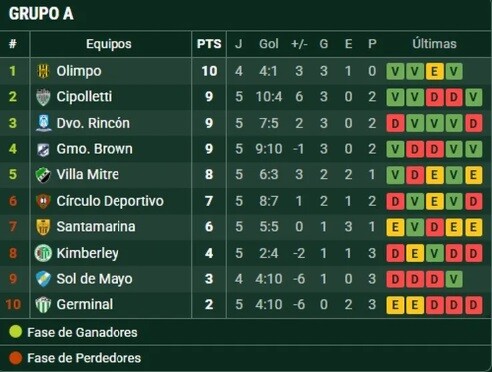Click the orange Fase de Perdedores circle
492x372 pixels.
coord(15,358)
